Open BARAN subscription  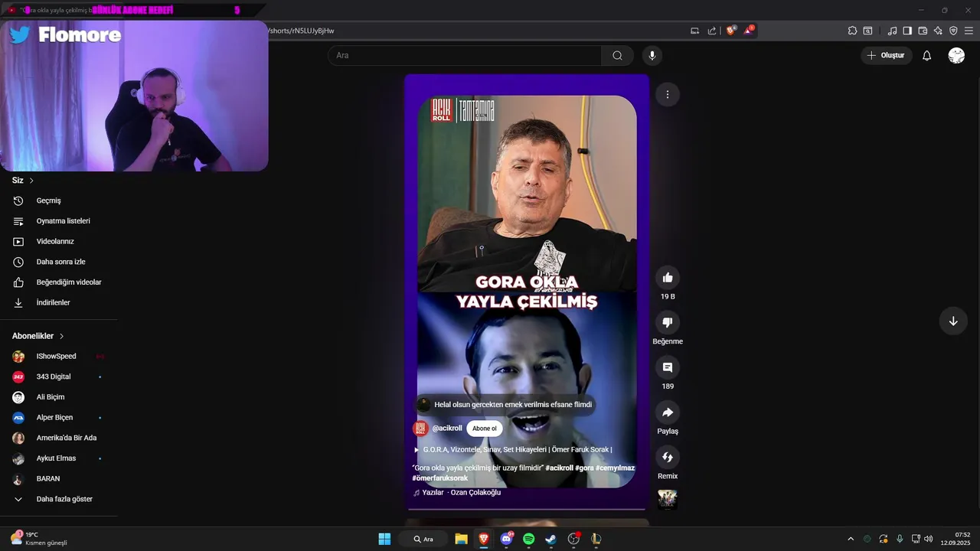pos(59,479)
